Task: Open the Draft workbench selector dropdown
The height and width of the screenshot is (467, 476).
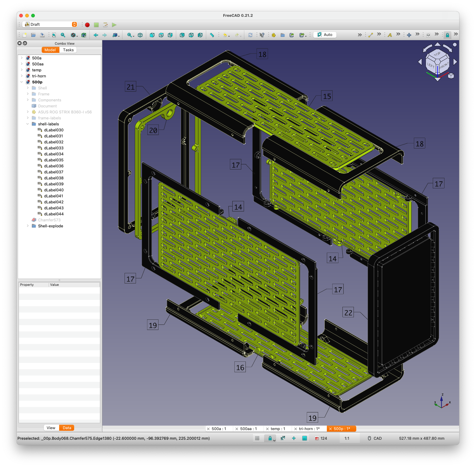Action: coord(50,24)
